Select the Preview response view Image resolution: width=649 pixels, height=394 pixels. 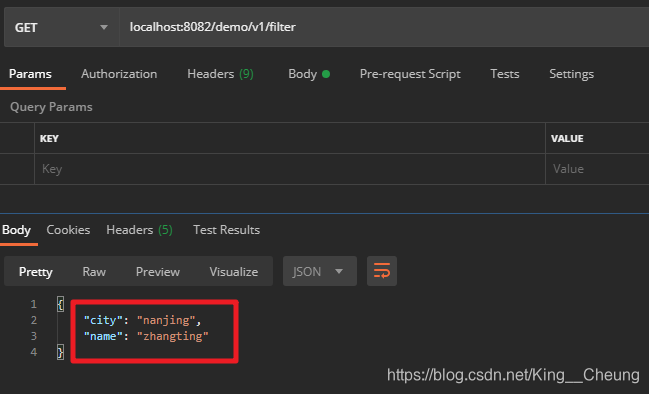tap(158, 272)
